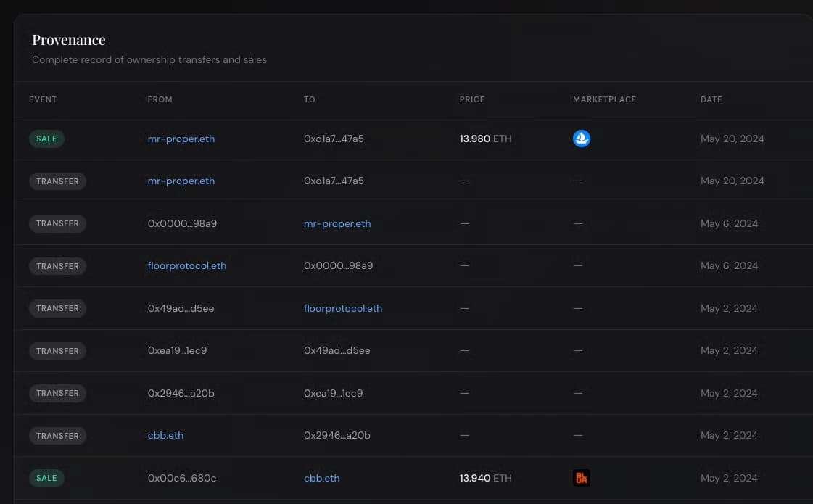Click the last TRANSFER badge before the bottom sale
The width and height of the screenshot is (813, 504).
[57, 435]
